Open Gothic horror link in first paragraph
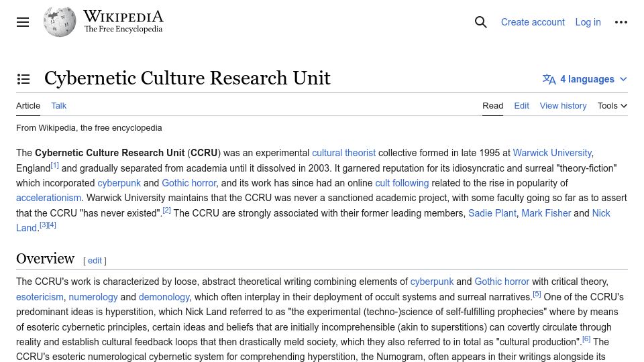 click(x=189, y=183)
